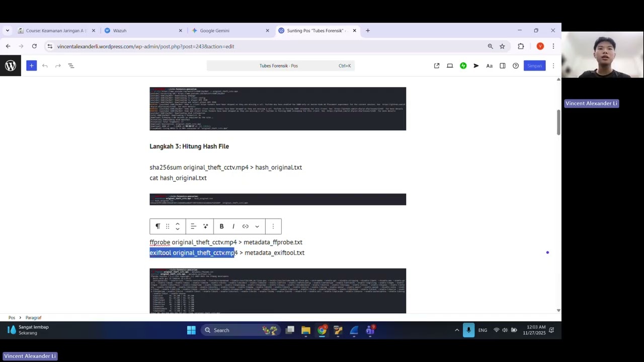The width and height of the screenshot is (644, 362).
Task: Click the black arrow icon in top bar
Action: pyautogui.click(x=476, y=66)
